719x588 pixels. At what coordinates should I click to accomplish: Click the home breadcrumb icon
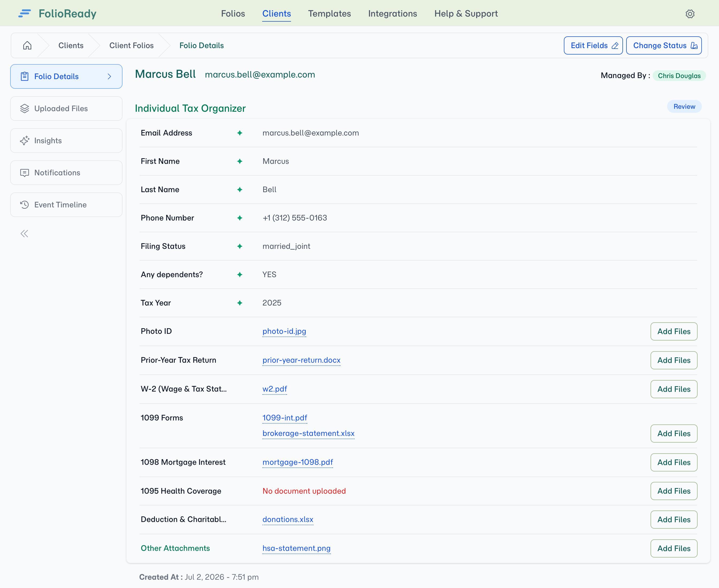pyautogui.click(x=27, y=45)
